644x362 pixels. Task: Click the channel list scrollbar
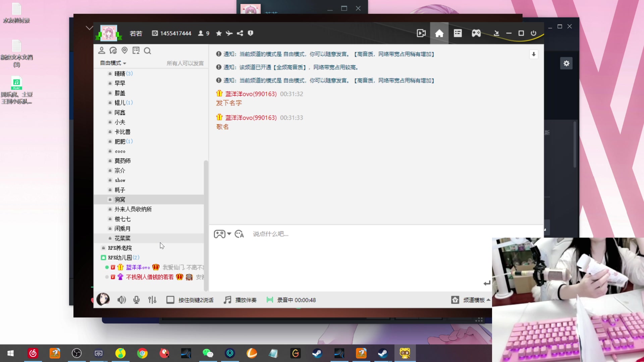[x=206, y=225]
